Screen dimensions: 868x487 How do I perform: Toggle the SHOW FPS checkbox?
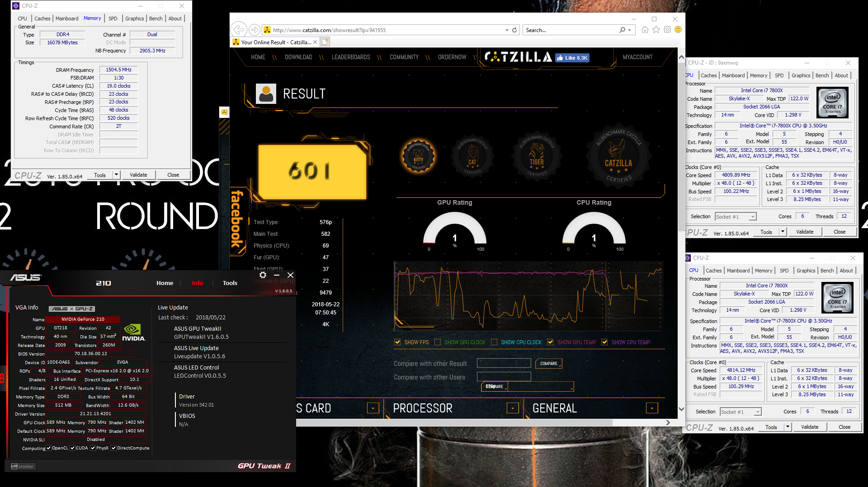tap(397, 342)
